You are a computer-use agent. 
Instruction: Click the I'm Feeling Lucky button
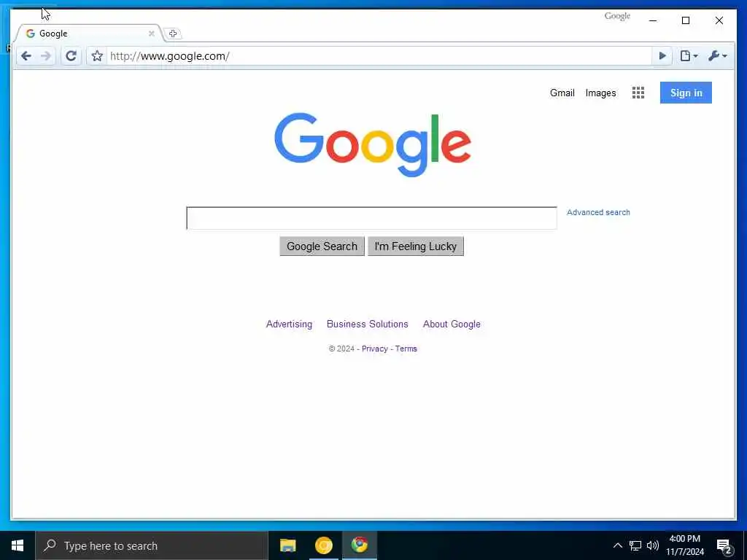tap(415, 246)
